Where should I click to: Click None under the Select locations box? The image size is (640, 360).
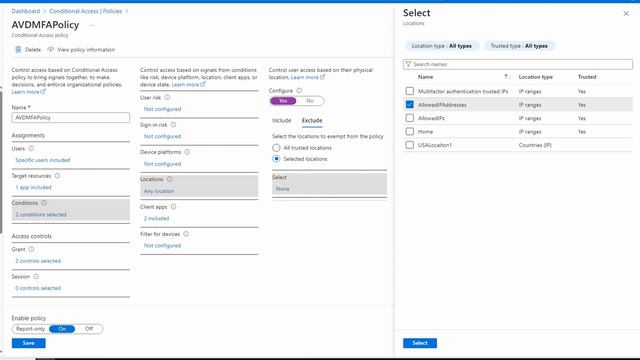click(x=282, y=189)
